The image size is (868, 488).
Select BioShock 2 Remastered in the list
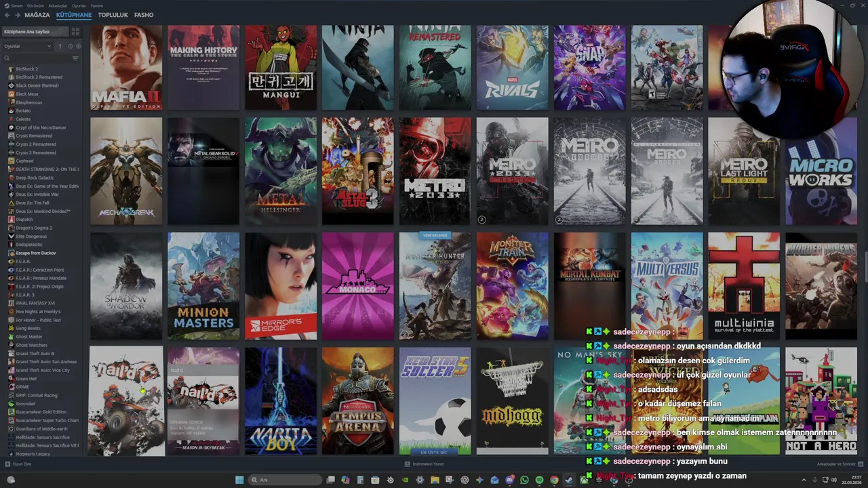point(39,77)
